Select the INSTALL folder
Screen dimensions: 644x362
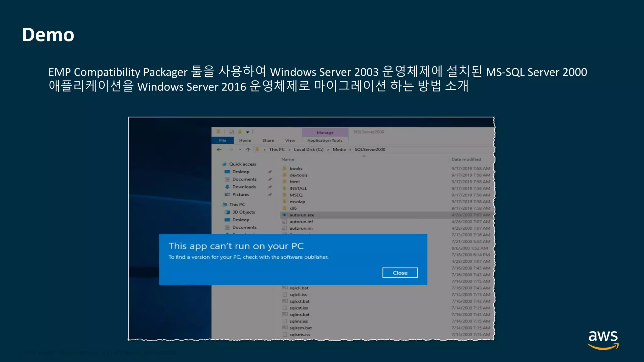[298, 188]
